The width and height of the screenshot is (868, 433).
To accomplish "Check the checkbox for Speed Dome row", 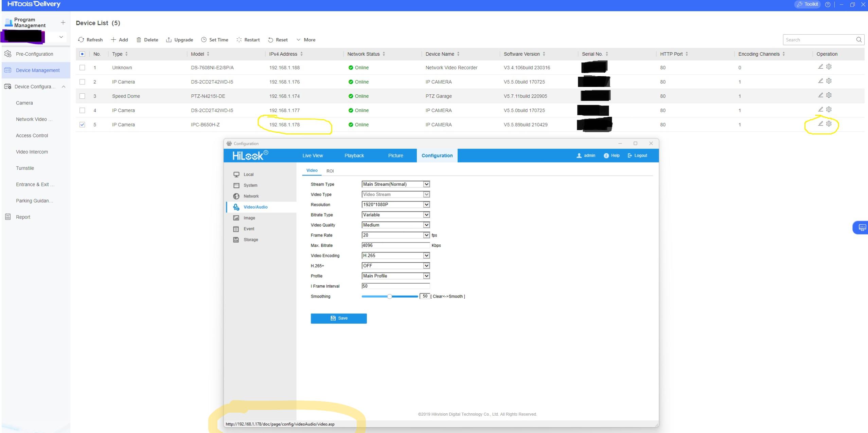I will (82, 96).
